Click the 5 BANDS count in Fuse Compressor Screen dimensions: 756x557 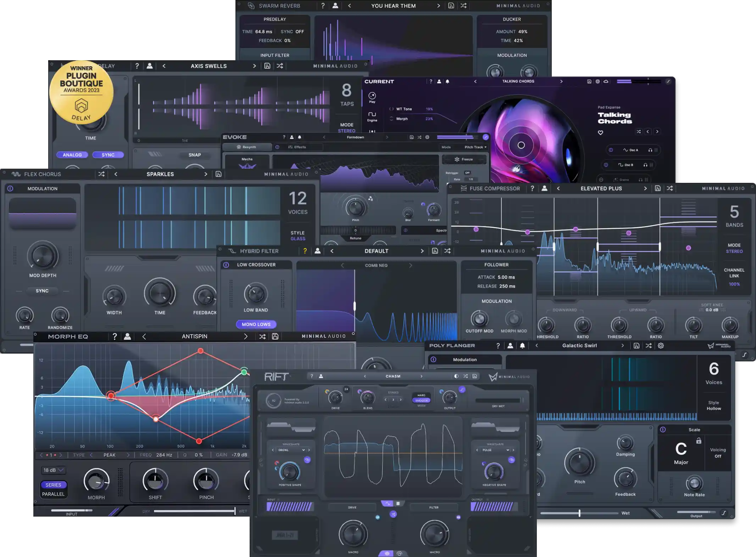tap(734, 216)
